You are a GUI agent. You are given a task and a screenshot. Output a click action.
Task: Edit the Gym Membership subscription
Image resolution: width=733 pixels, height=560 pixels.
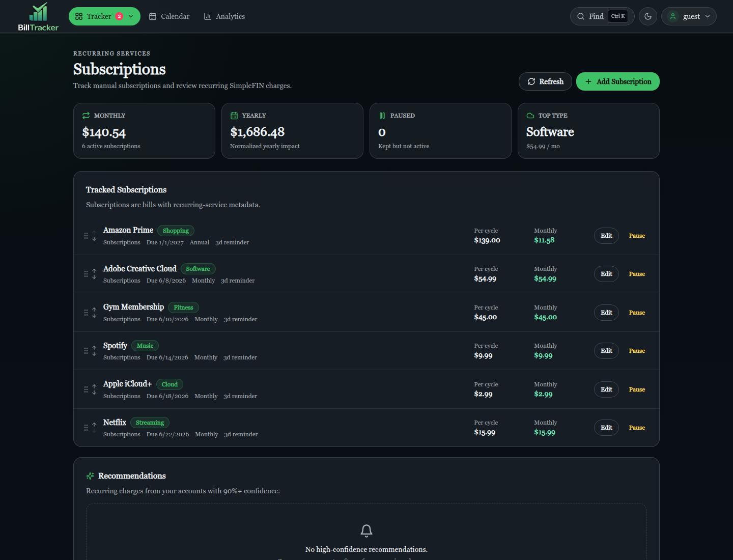coord(606,313)
